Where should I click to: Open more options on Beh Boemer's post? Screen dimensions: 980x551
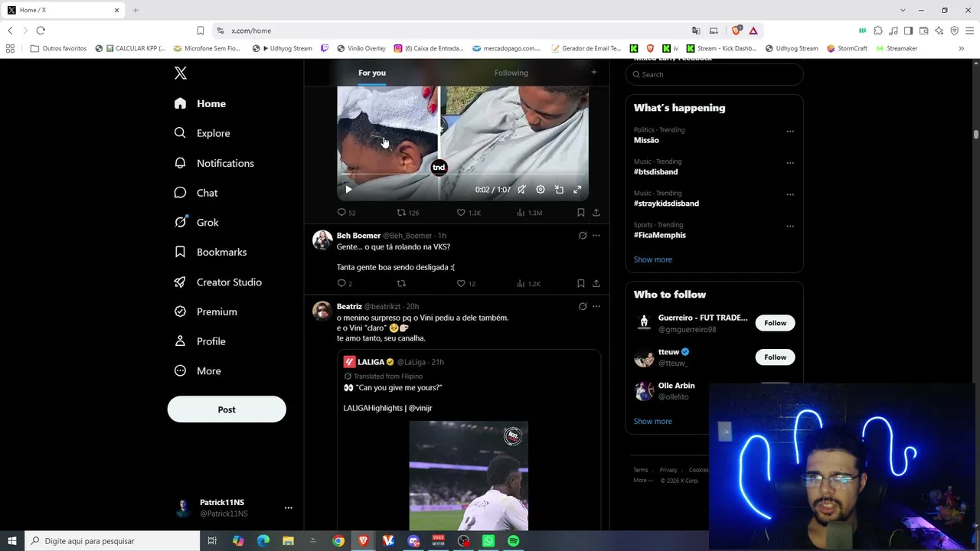596,236
